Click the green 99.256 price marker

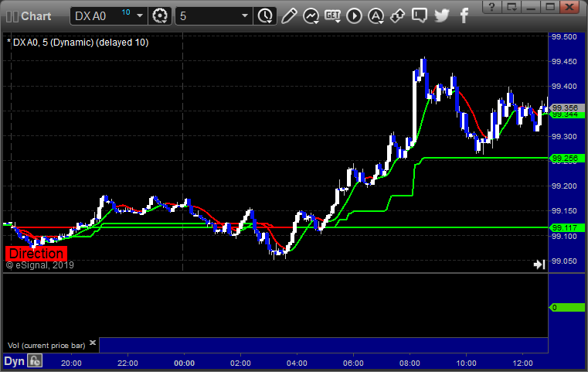coord(566,159)
